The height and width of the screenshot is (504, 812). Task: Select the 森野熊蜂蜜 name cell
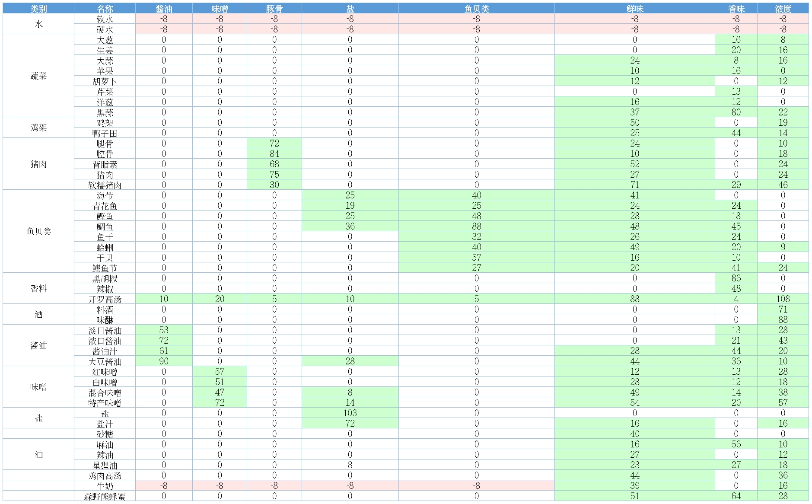(105, 496)
